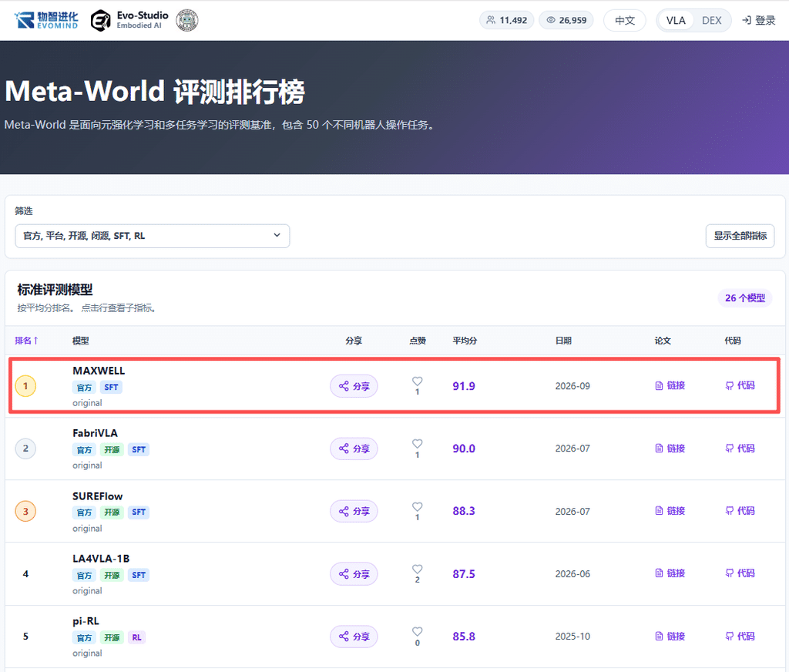Image resolution: width=789 pixels, height=672 pixels.
Task: Like the pi-RL model with heart icon
Action: tap(417, 631)
